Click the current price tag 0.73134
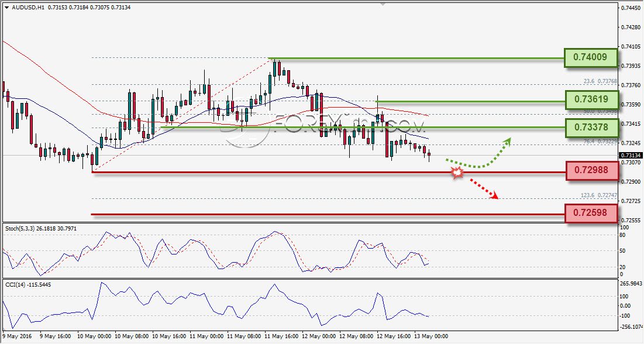 [x=630, y=156]
